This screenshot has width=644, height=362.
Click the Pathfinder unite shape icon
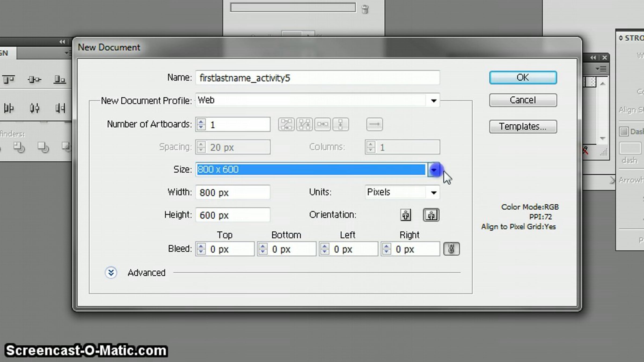point(19,147)
